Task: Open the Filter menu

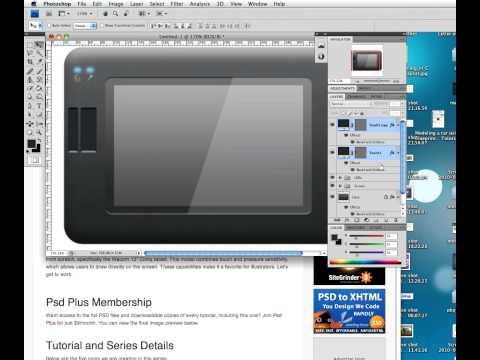Action: (x=177, y=4)
